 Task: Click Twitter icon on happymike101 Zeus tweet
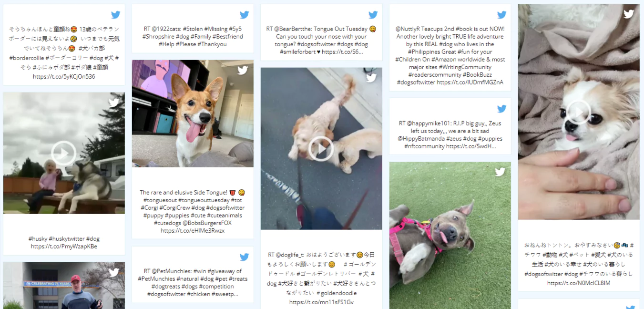pos(501,109)
